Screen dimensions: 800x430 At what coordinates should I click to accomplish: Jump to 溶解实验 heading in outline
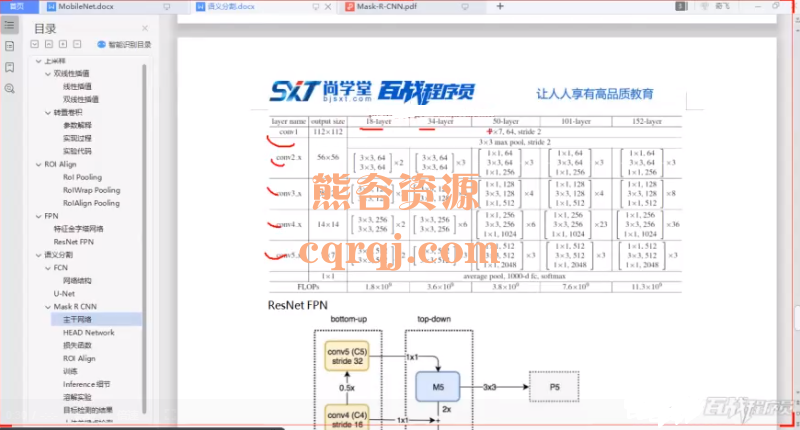point(77,397)
